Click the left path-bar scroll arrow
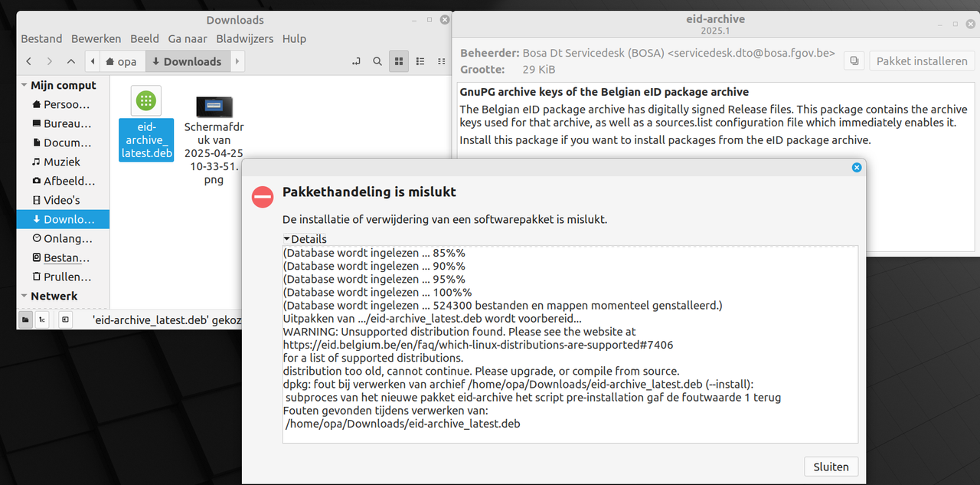The height and width of the screenshot is (485, 980). point(93,61)
